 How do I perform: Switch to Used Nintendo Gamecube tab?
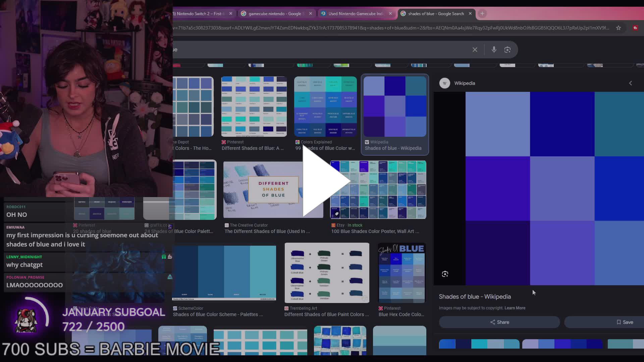point(355,14)
